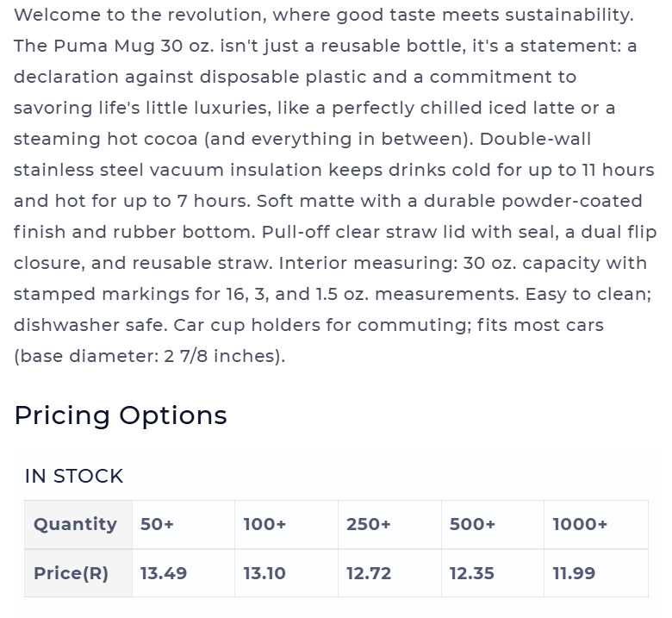The height and width of the screenshot is (618, 672).
Task: Click the Quantity row header
Action: click(78, 524)
